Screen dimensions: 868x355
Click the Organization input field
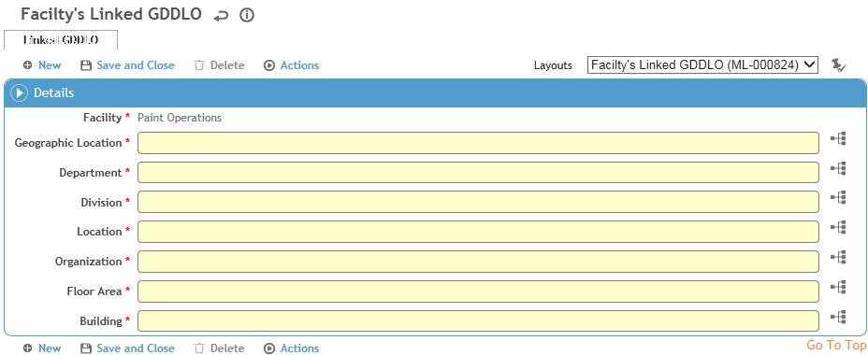[x=478, y=262]
